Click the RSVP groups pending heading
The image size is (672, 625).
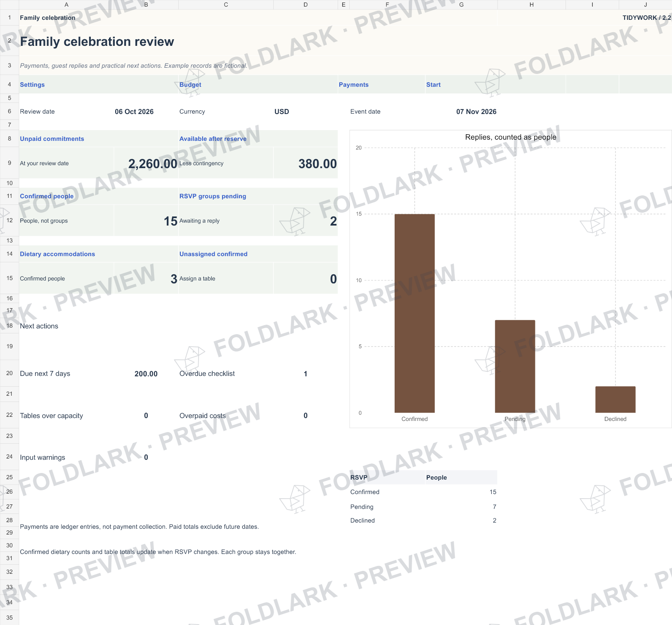pyautogui.click(x=213, y=196)
